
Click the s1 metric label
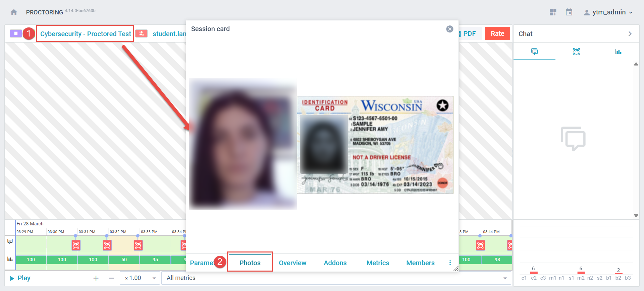571,278
